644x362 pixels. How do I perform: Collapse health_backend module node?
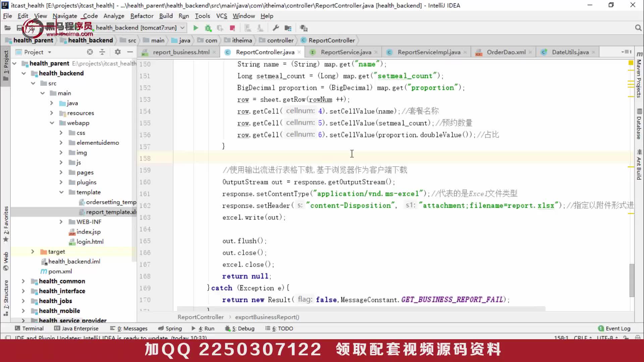point(24,73)
